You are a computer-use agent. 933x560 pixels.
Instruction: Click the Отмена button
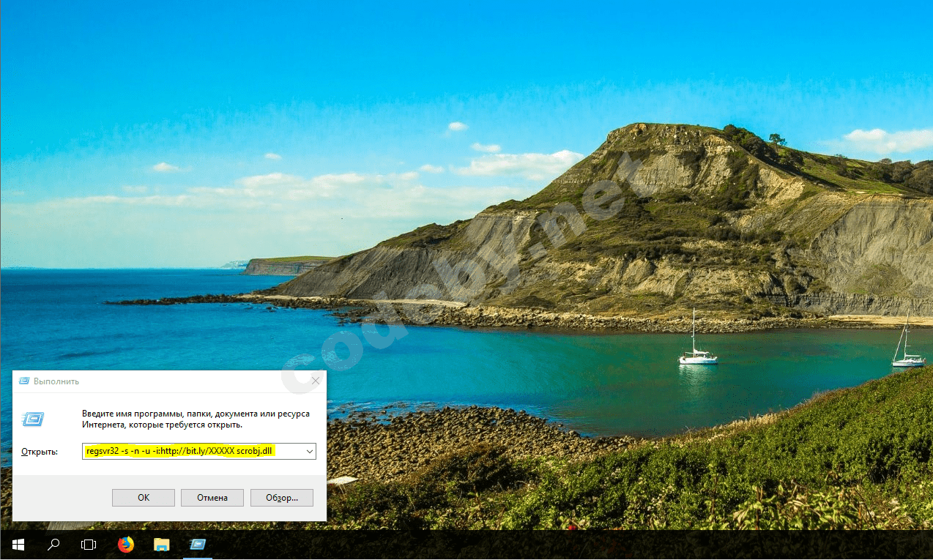point(212,498)
